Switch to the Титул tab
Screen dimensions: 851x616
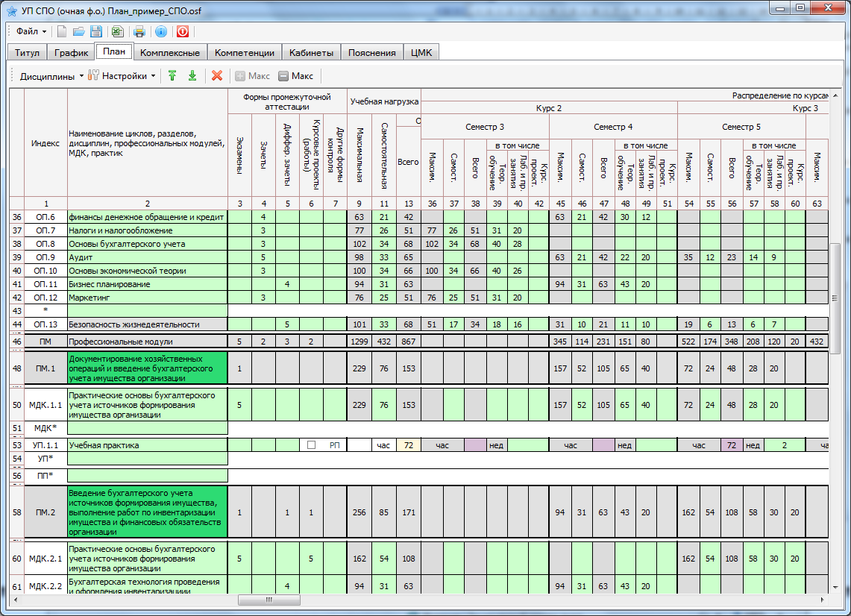coord(27,53)
